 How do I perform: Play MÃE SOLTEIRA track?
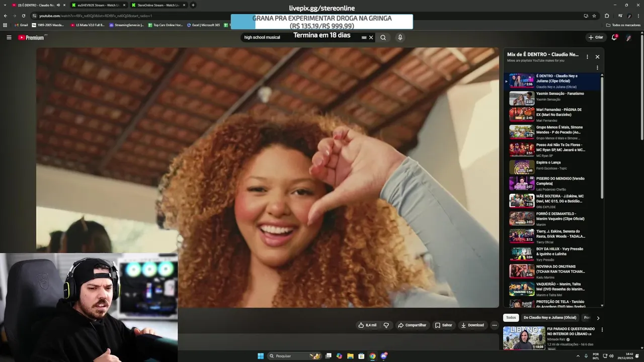tap(553, 201)
